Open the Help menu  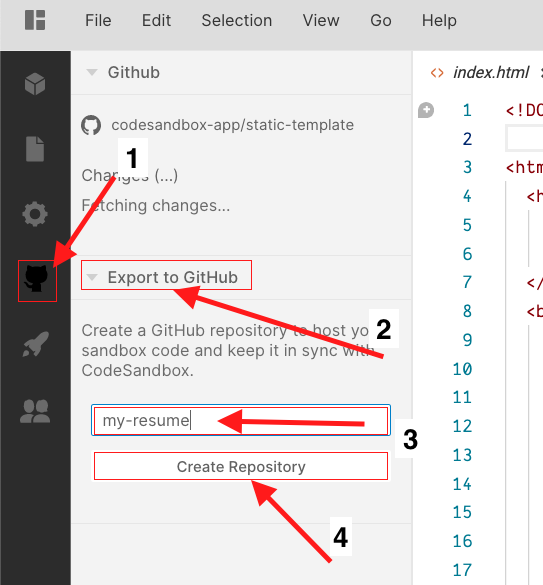(x=439, y=20)
